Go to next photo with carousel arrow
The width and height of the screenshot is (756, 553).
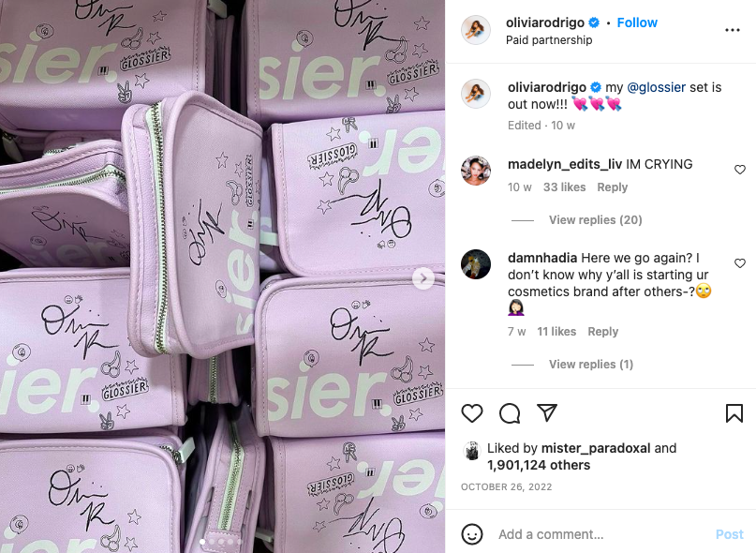tap(422, 278)
